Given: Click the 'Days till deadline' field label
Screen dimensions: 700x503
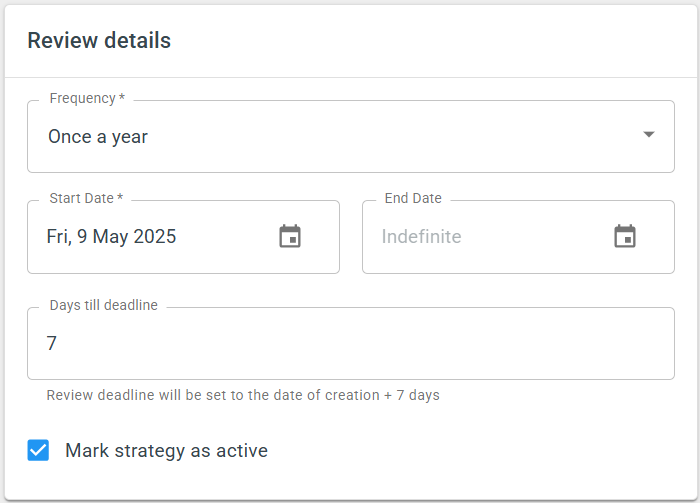Looking at the screenshot, I should [104, 305].
